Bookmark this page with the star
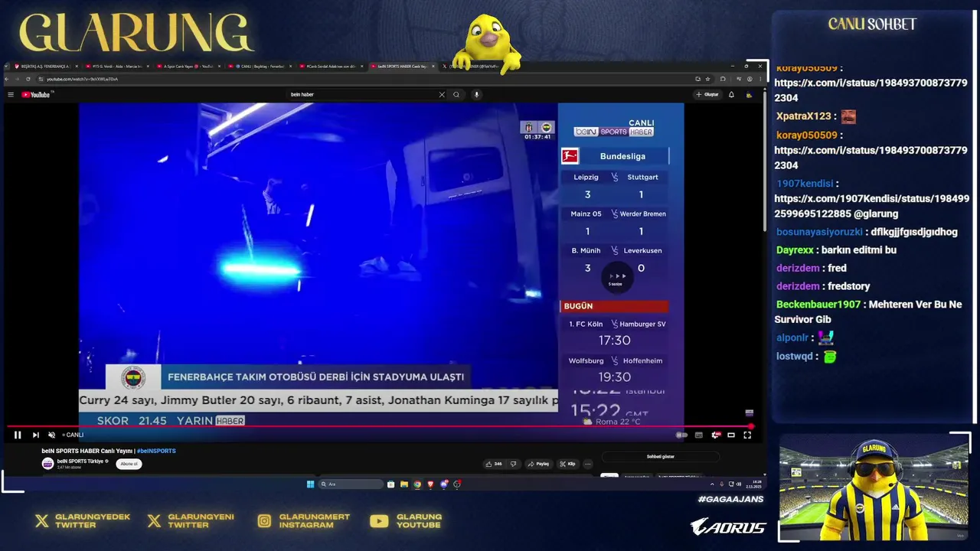The height and width of the screenshot is (551, 980). (707, 79)
